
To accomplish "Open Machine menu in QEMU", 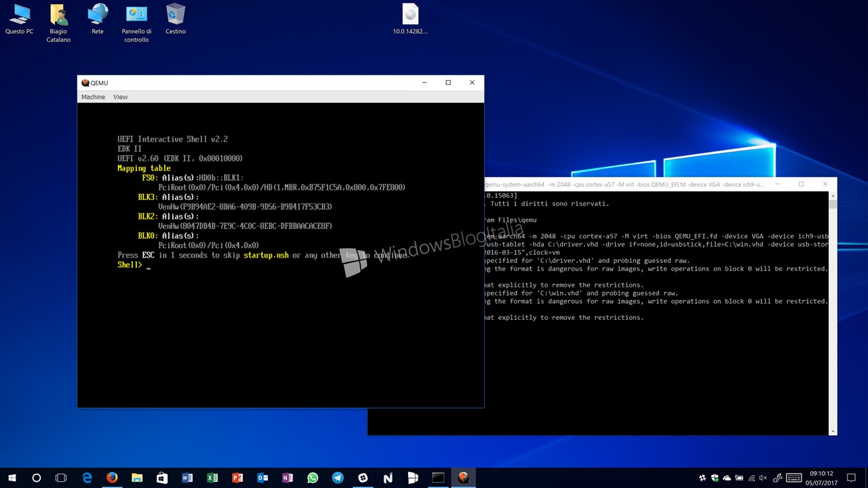I will [x=93, y=97].
